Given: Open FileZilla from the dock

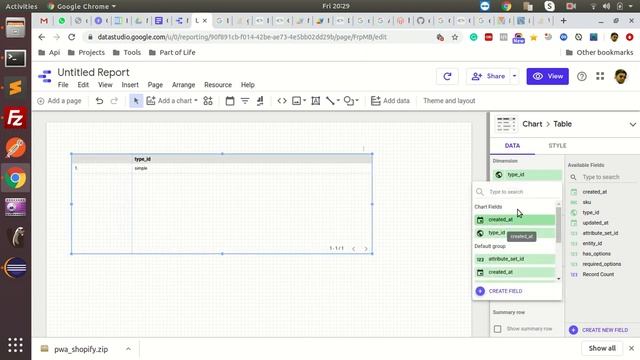Looking at the screenshot, I should click(16, 118).
